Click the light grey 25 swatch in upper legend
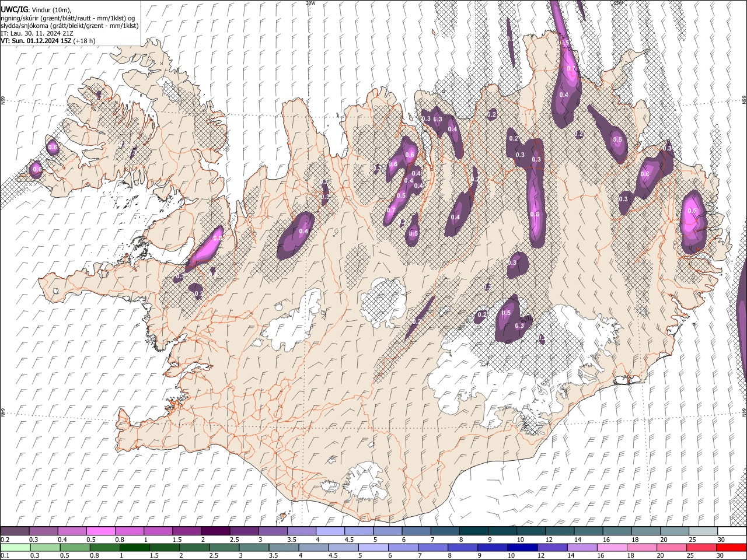This screenshot has width=747, height=560. point(703,531)
